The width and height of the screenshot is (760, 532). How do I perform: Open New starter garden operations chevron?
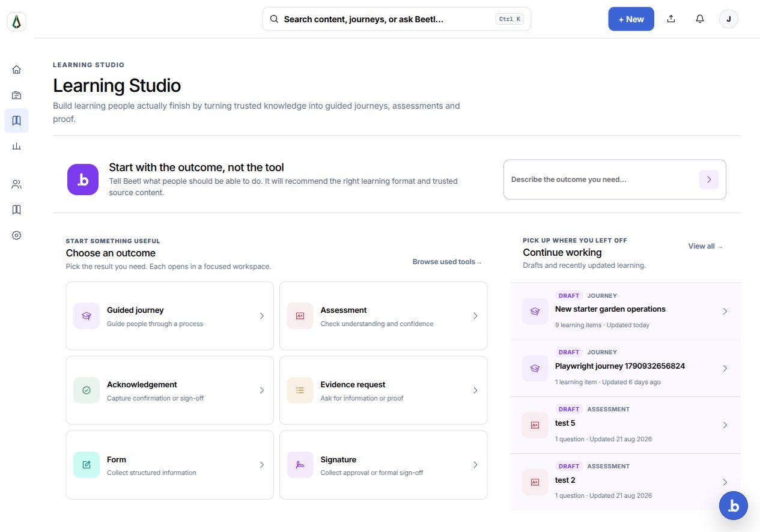click(x=725, y=312)
